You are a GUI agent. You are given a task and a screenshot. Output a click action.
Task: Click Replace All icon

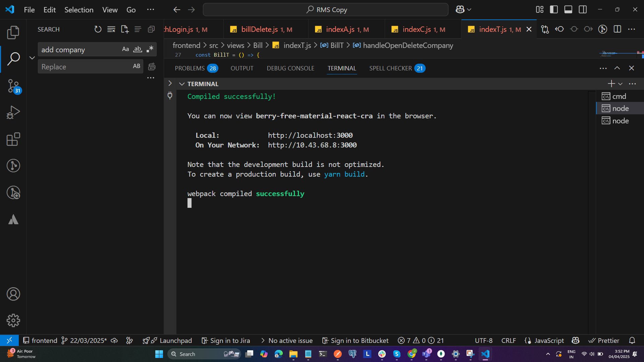click(x=152, y=67)
